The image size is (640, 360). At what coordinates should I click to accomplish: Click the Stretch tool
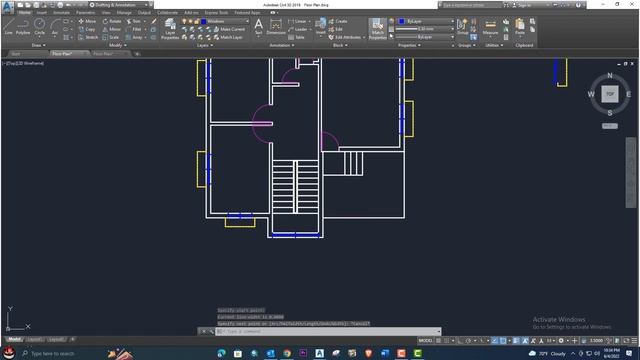pyautogui.click(x=88, y=37)
